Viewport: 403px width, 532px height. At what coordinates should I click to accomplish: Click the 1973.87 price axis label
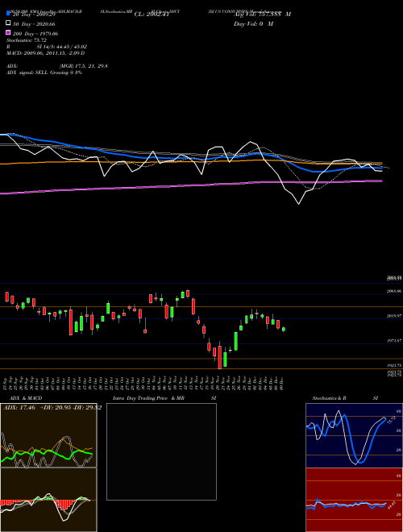[394, 341]
